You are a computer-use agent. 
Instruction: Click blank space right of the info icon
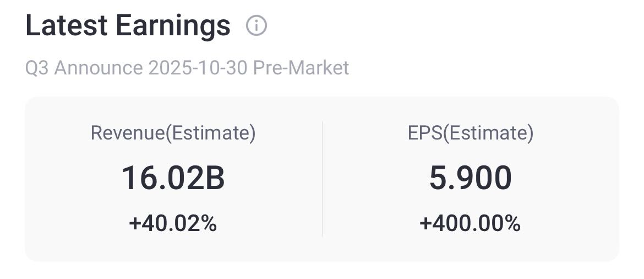tap(440, 26)
